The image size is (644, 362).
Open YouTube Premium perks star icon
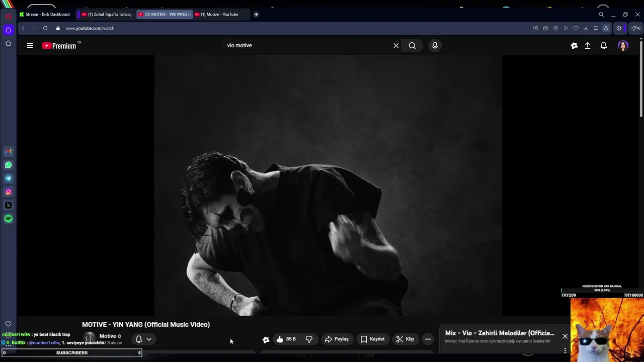574,46
